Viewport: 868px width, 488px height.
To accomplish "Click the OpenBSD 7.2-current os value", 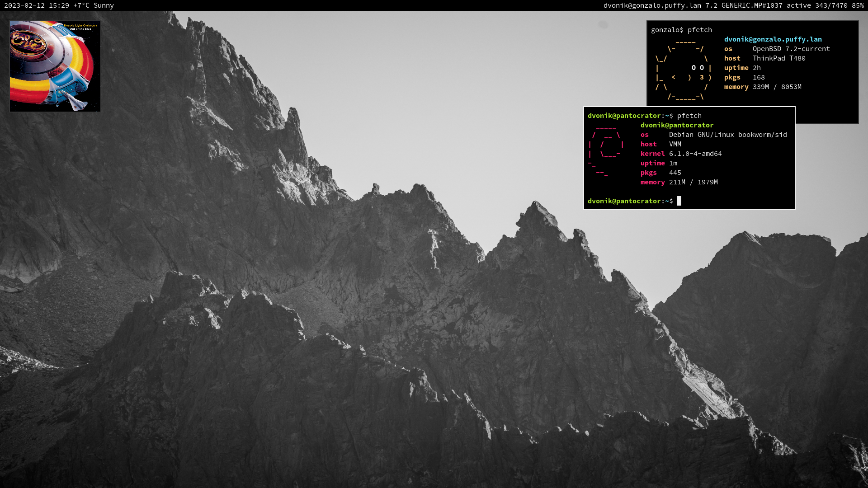I will (x=791, y=49).
